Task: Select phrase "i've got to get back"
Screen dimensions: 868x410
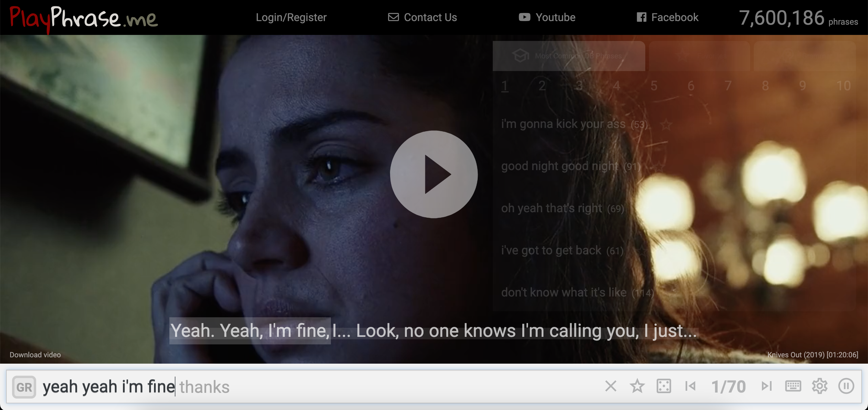Action: click(551, 250)
